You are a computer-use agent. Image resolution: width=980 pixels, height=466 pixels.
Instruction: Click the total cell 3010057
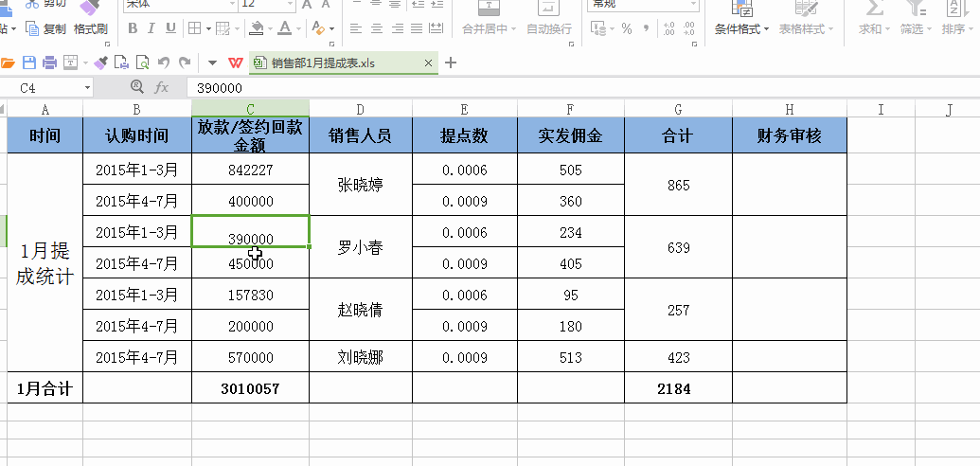point(251,387)
